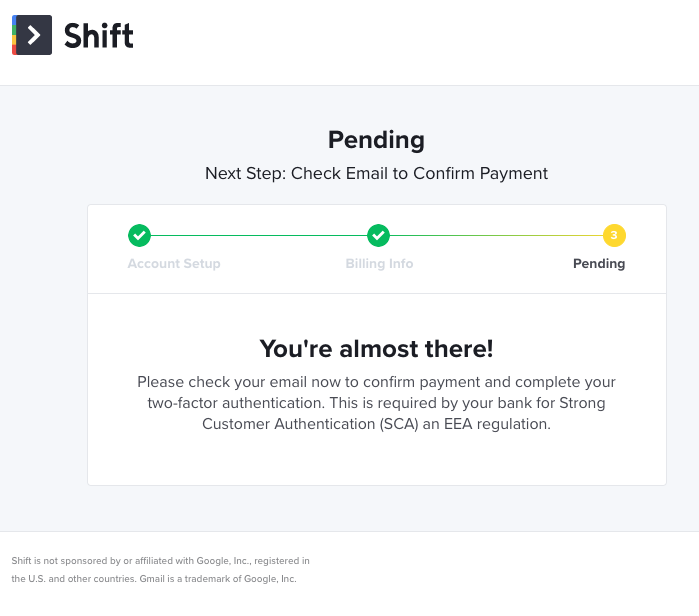The image size is (699, 616).
Task: Click the Billing Info green checkmark
Action: click(x=378, y=236)
